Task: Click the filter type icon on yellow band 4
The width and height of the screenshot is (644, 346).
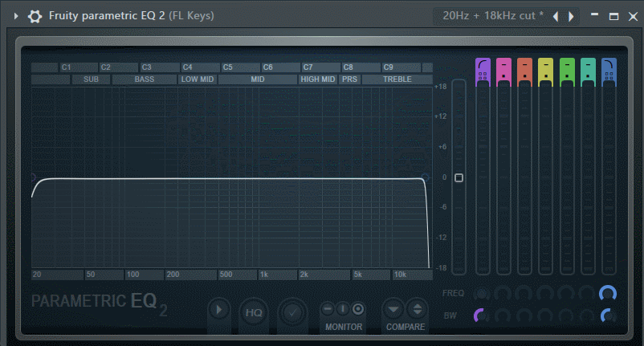Action: pos(545,65)
